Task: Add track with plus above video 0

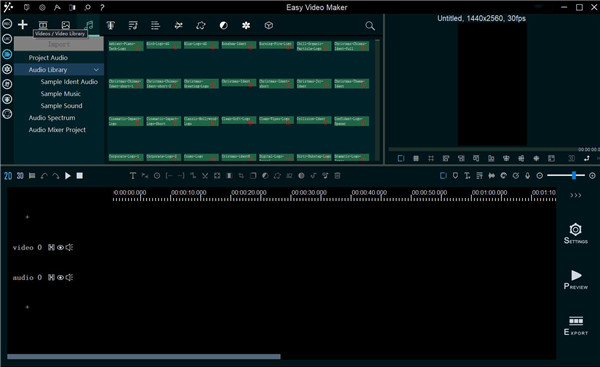Action: click(x=27, y=217)
